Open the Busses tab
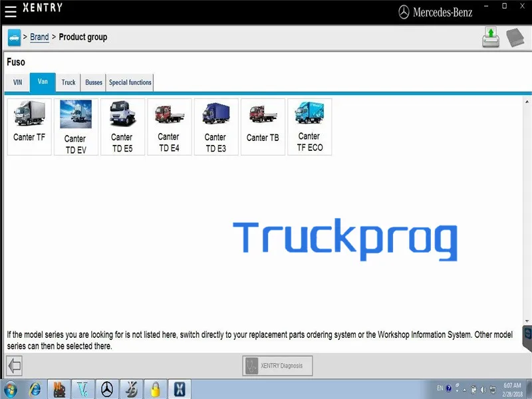The height and width of the screenshot is (399, 532). point(94,82)
